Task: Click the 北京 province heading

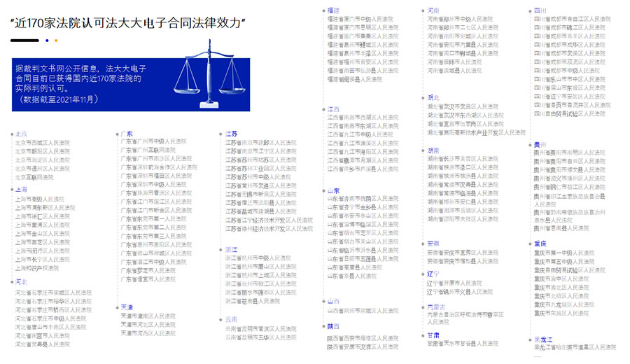Action: pyautogui.click(x=21, y=134)
